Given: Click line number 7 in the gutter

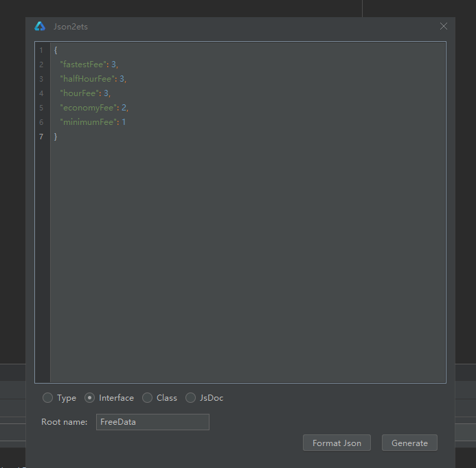Looking at the screenshot, I should coord(41,137).
